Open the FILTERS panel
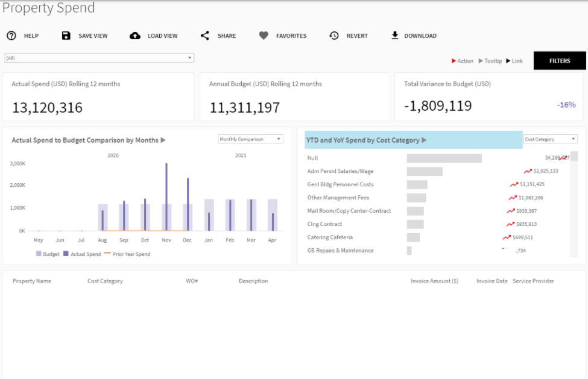 click(x=559, y=61)
